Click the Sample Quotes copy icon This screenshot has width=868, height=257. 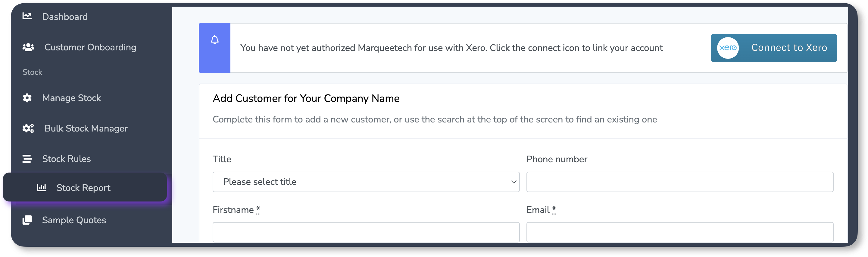pos(27,220)
